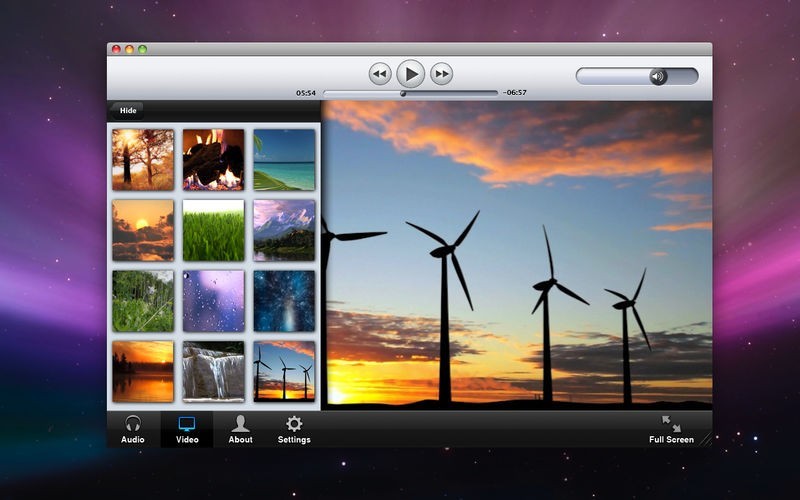Choose the tropical beach thumbnail
The height and width of the screenshot is (500, 800).
coord(284,160)
